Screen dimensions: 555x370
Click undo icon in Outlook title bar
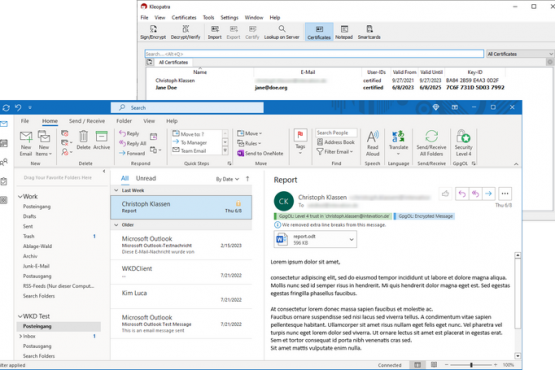[x=18, y=107]
